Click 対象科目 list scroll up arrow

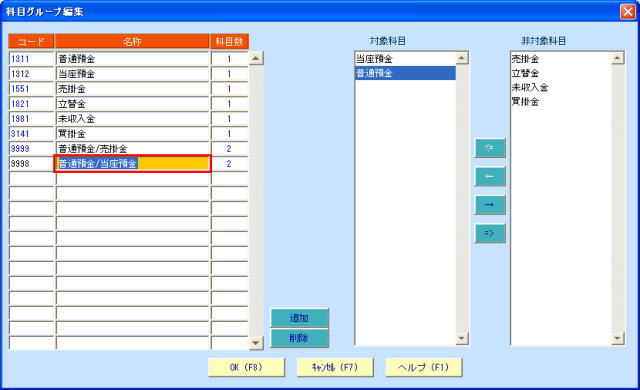click(x=462, y=58)
